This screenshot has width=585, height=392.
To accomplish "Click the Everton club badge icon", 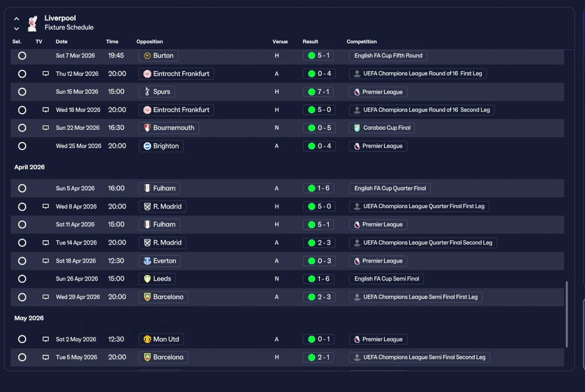I will [147, 261].
